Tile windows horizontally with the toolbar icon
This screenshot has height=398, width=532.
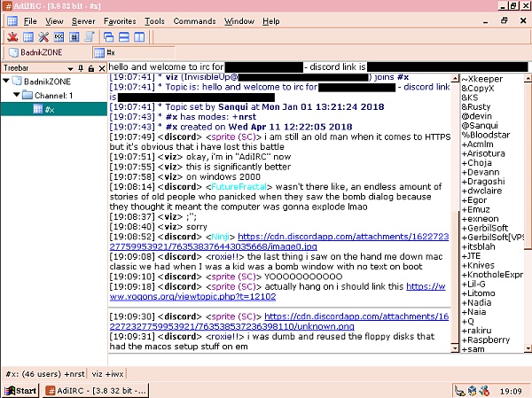[x=124, y=36]
